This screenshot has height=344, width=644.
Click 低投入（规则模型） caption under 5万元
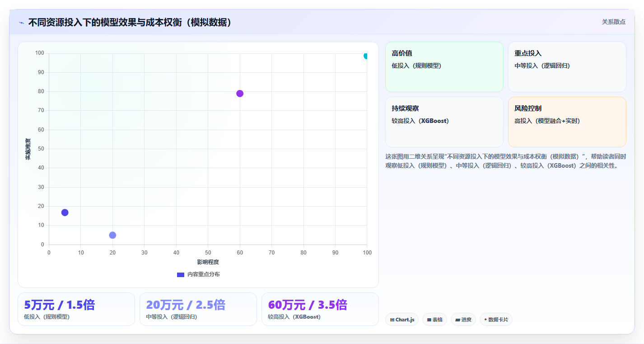47,317
